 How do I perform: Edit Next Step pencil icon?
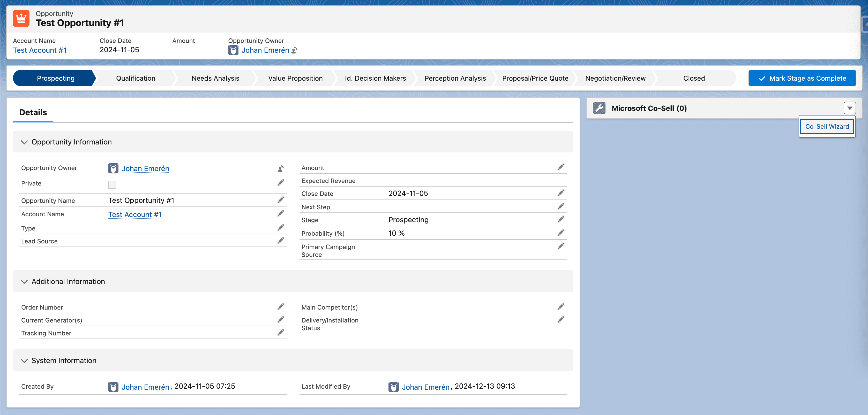(x=561, y=206)
